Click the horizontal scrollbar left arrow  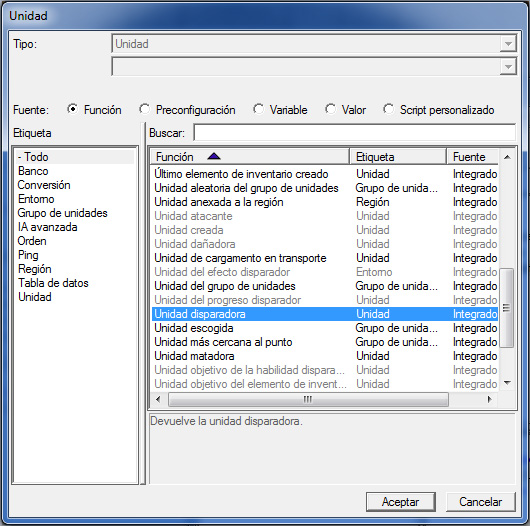158,399
